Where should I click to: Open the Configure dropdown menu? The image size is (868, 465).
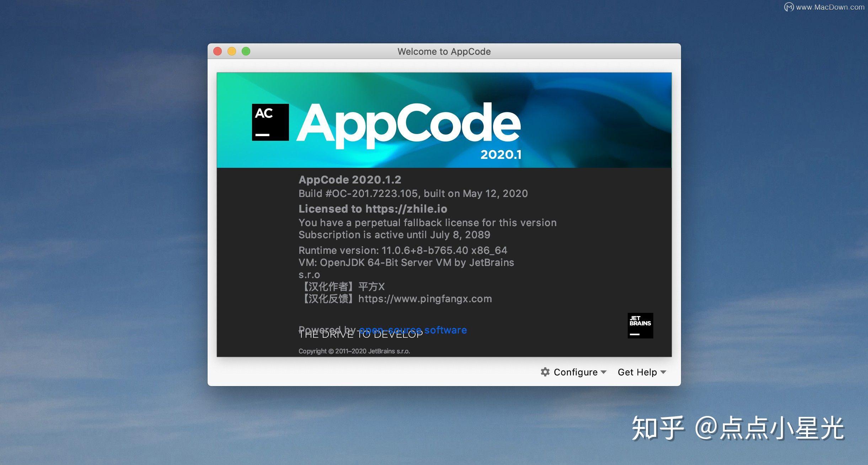(575, 372)
